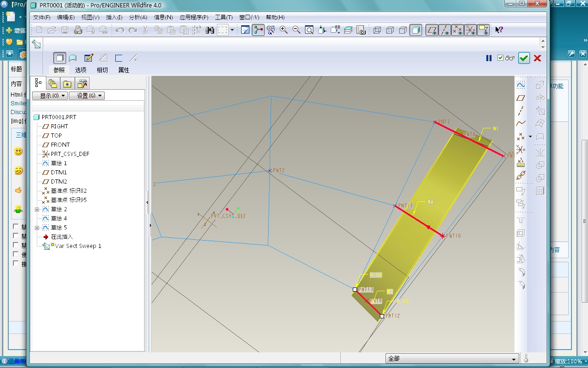Open the 分析(A) menu
This screenshot has height=368, width=588.
tap(138, 17)
